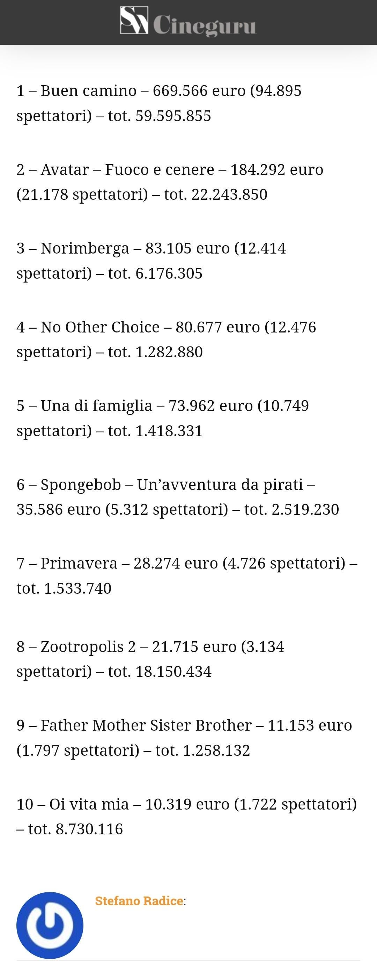The height and width of the screenshot is (980, 377).
Task: Select the total figure 18.150.434
Action: click(x=173, y=672)
